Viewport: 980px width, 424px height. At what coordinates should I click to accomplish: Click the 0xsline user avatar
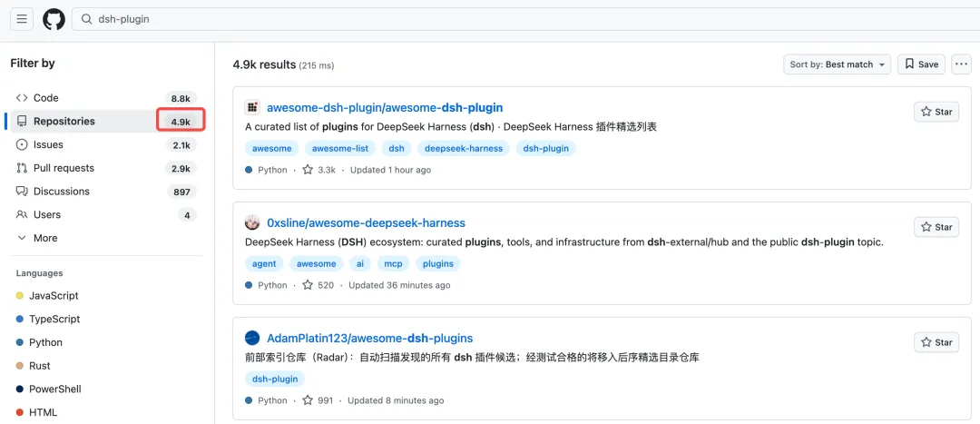252,222
